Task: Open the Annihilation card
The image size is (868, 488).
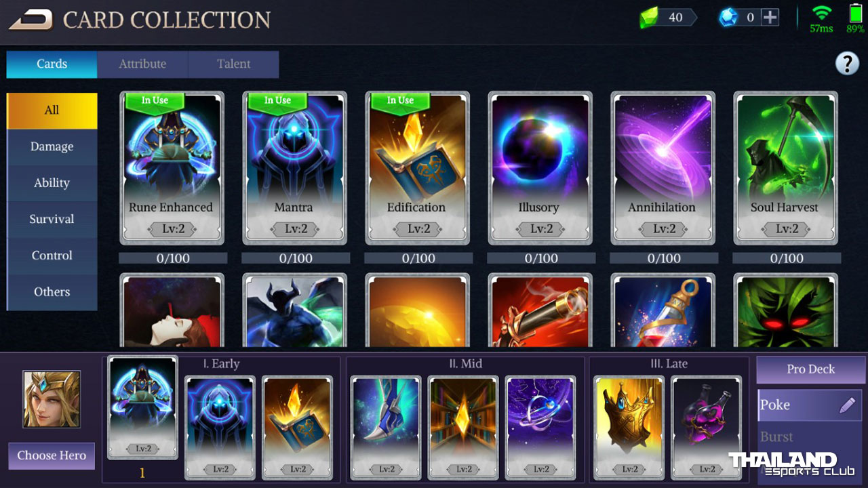Action: click(x=663, y=168)
